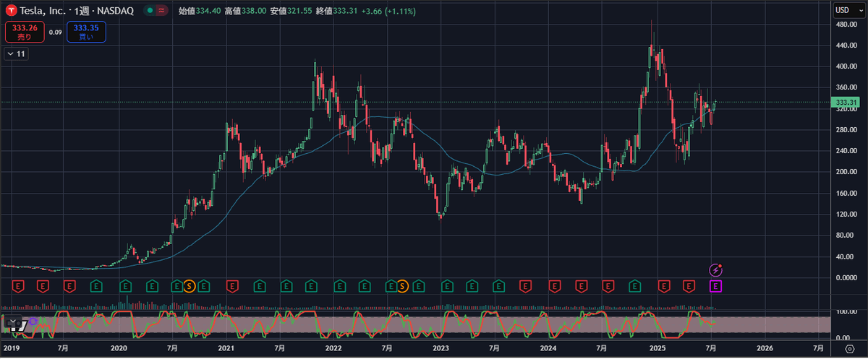
Task: Click the 0.0000 price axis label
Action: pyautogui.click(x=846, y=277)
